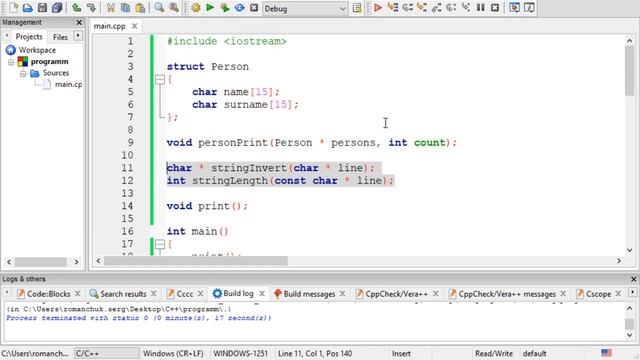
Task: Close the main.cpp editor tab
Action: pyautogui.click(x=134, y=26)
